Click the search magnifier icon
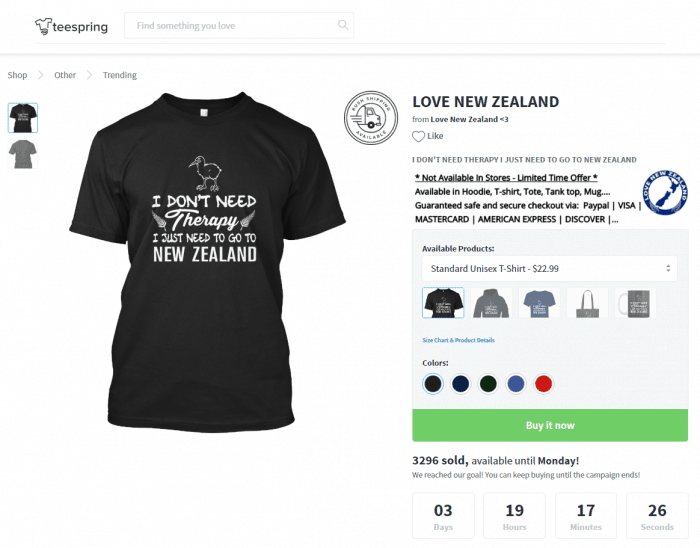The height and width of the screenshot is (548, 700). pyautogui.click(x=343, y=25)
